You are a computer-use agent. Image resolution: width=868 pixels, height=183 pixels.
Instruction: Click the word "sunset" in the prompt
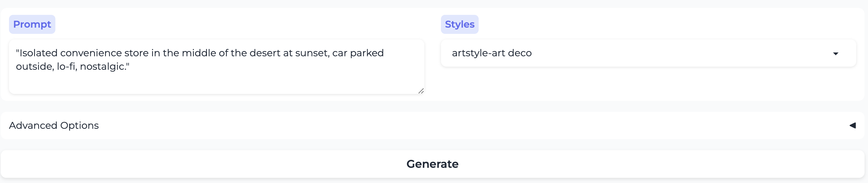click(311, 53)
